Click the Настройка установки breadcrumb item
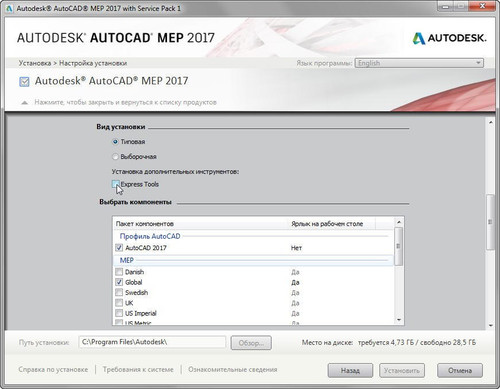 [93, 63]
